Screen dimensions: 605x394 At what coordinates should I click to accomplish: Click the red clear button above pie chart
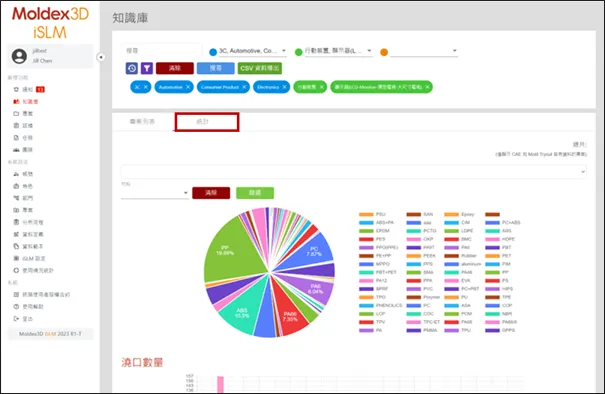(x=211, y=193)
